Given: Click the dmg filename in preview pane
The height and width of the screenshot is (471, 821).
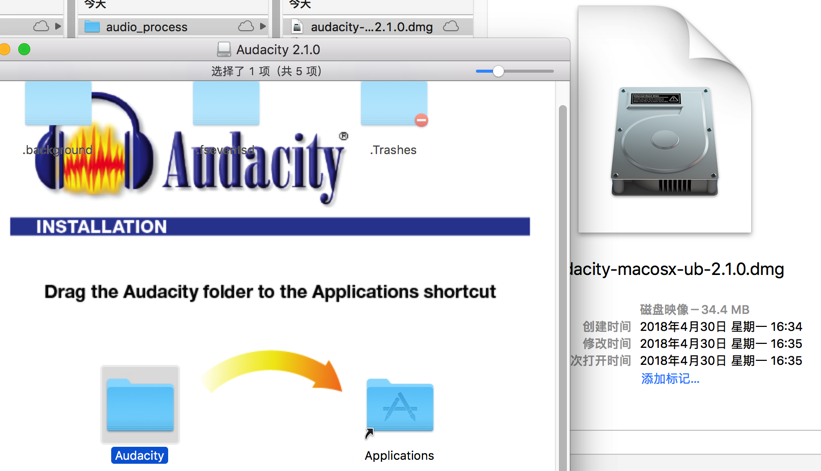Looking at the screenshot, I should click(x=676, y=269).
